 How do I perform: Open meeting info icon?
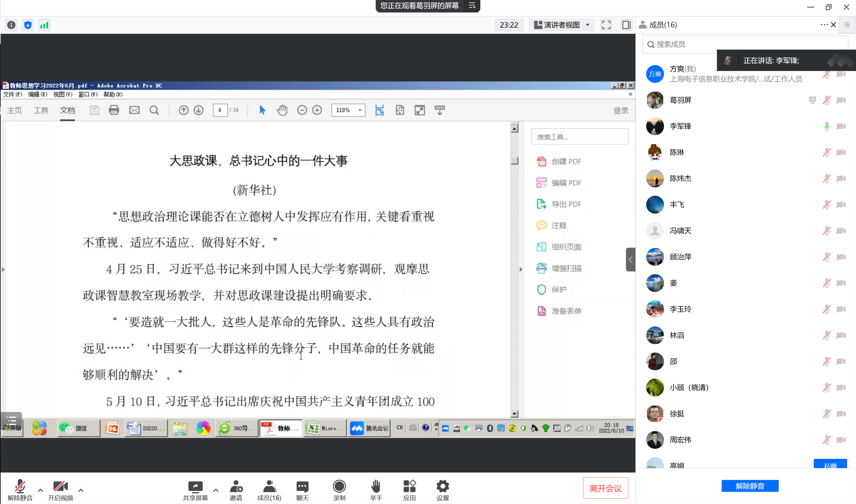[11, 25]
